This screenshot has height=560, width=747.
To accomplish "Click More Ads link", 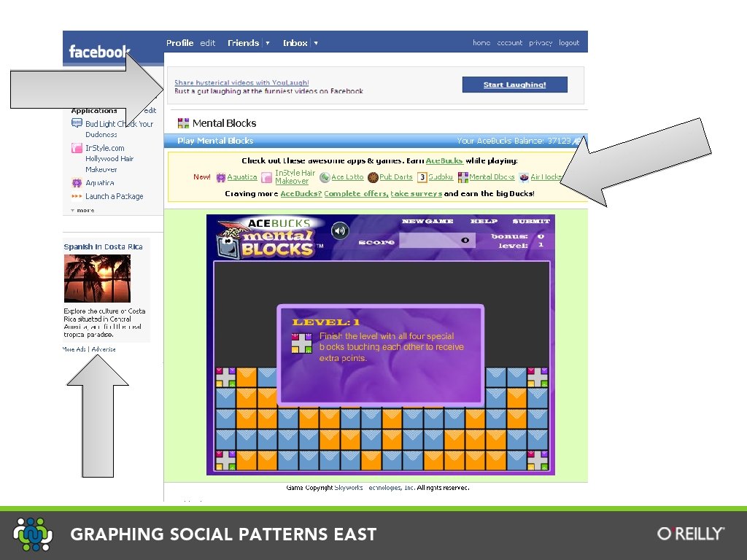I will pyautogui.click(x=74, y=349).
